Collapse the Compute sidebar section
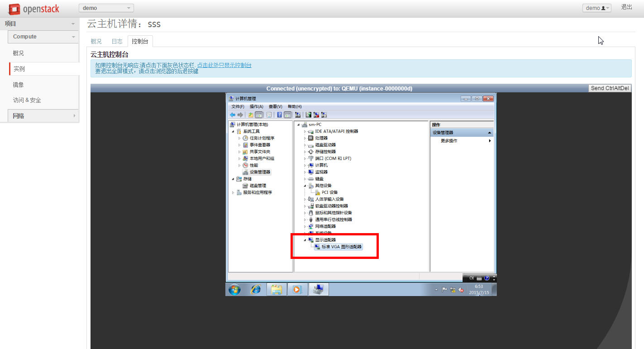 43,37
